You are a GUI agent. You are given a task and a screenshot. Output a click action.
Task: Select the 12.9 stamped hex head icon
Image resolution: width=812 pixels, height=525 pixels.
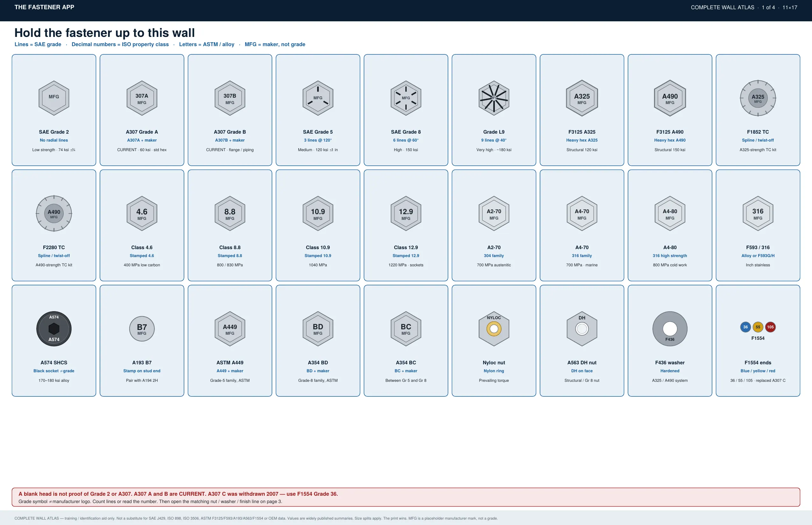point(406,213)
